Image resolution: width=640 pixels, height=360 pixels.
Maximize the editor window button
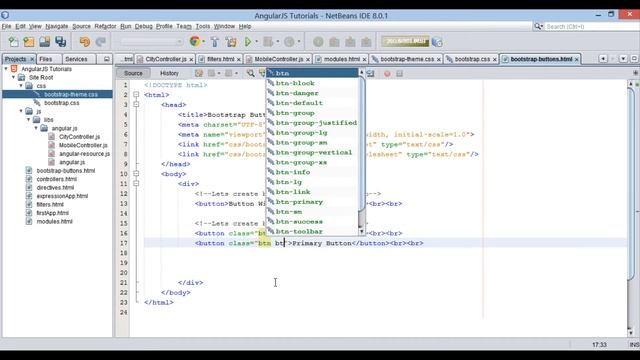coord(635,59)
